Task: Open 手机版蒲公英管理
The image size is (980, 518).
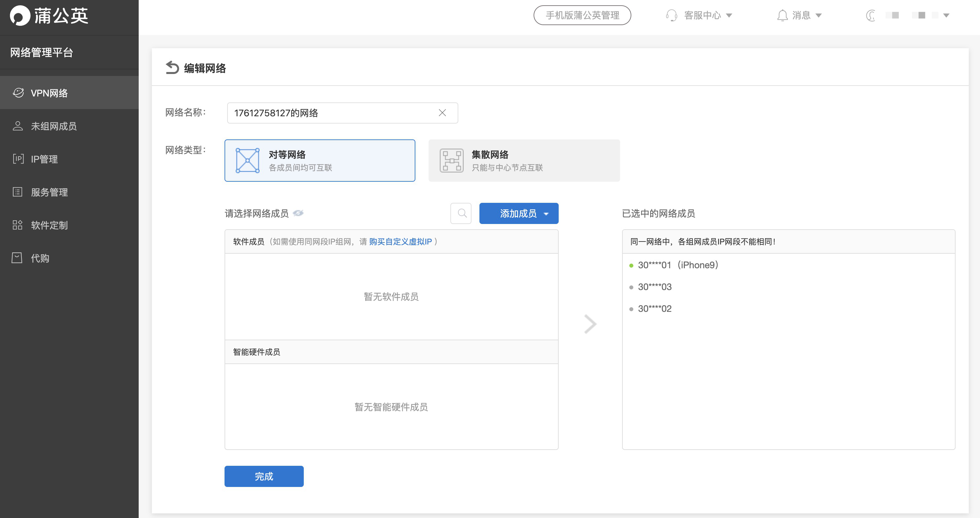Action: 582,15
